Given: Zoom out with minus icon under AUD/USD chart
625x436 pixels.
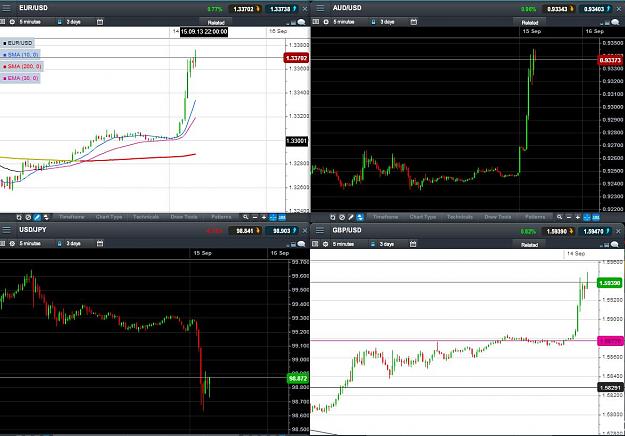Looking at the screenshot, I should [569, 217].
